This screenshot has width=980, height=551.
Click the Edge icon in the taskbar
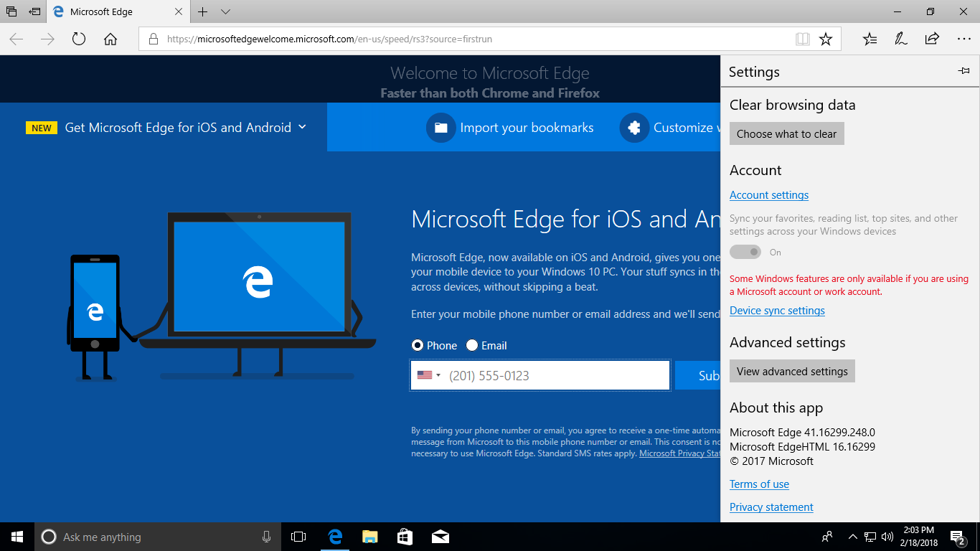pos(334,537)
